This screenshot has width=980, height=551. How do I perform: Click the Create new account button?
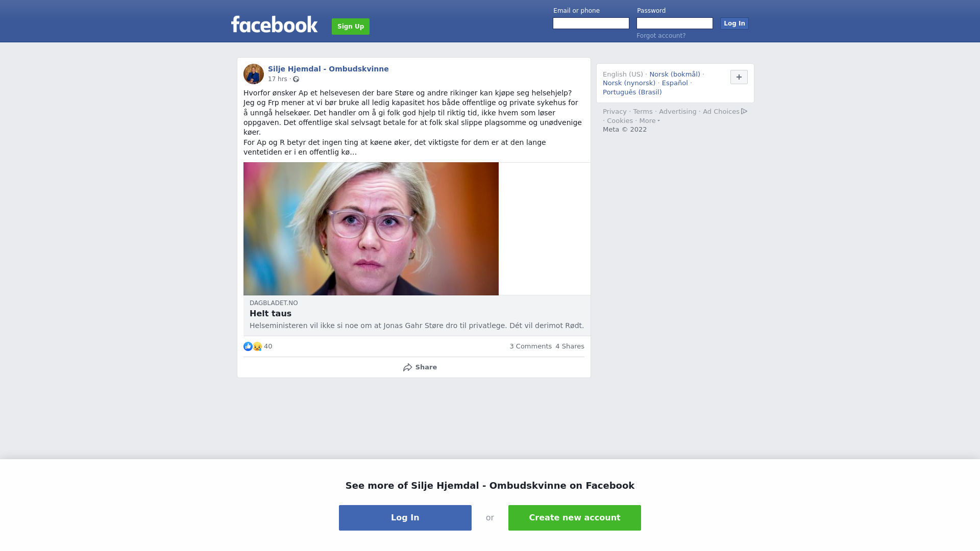(x=575, y=518)
